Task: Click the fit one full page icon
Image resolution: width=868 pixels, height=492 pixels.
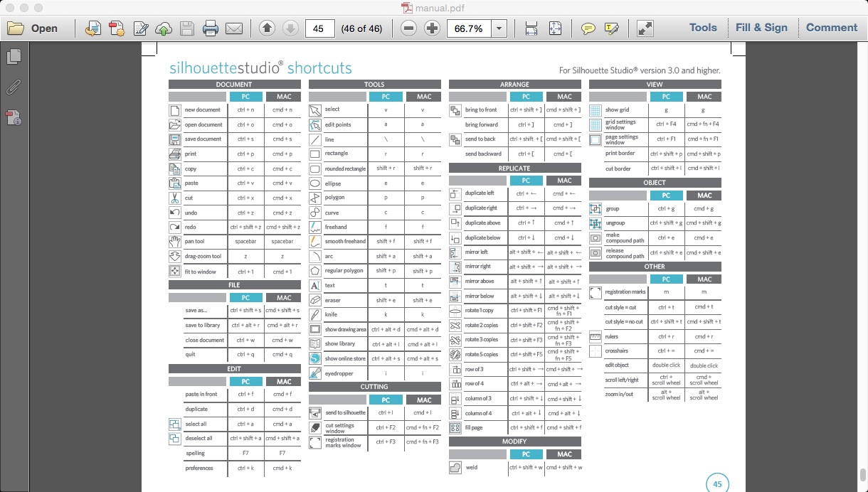Action: [555, 28]
